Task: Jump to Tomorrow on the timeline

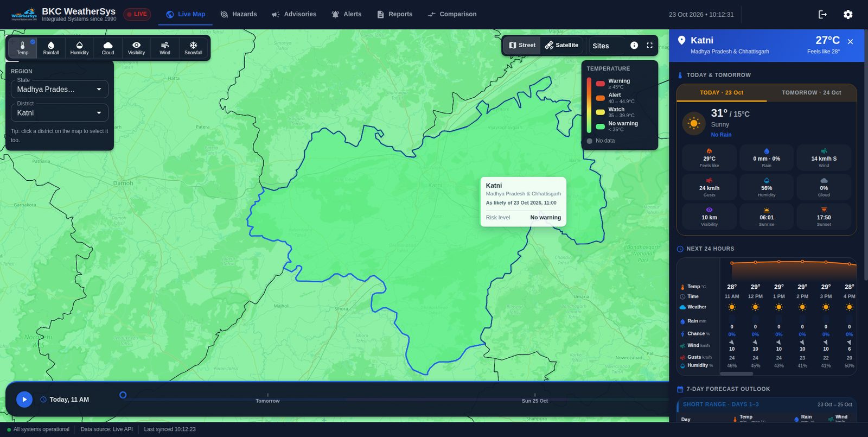Action: click(267, 401)
